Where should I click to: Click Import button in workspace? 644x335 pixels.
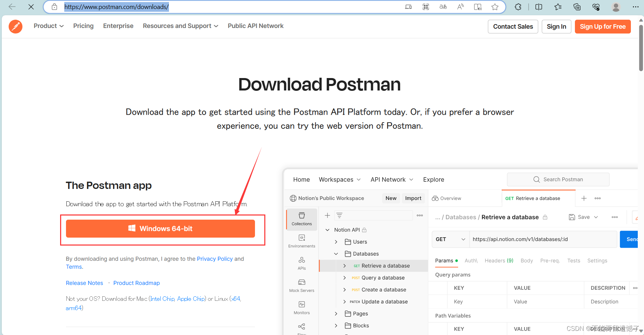[413, 198]
